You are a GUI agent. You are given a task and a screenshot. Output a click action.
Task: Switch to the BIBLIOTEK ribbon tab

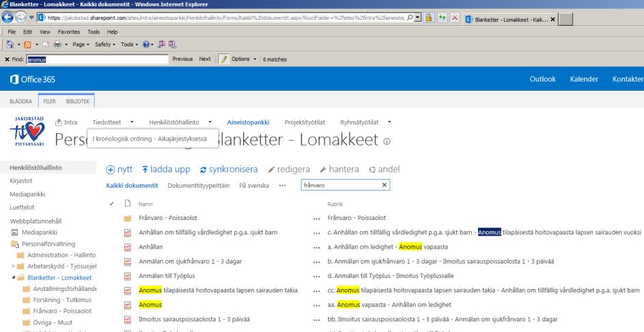[78, 101]
